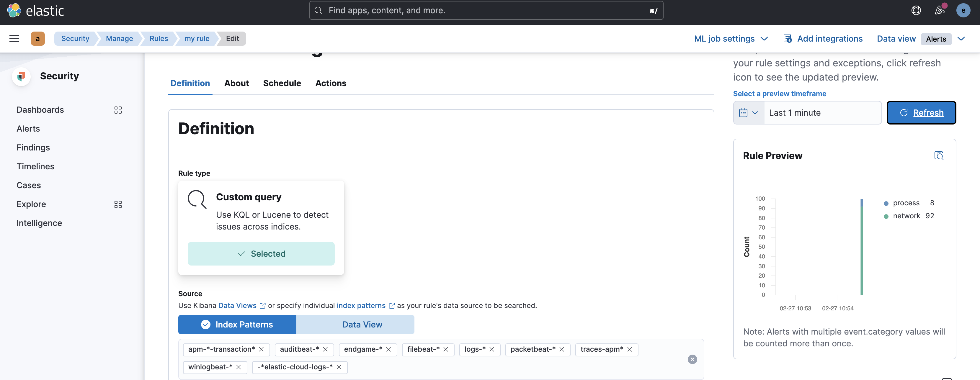Open the Alerts chevron dropdown
The width and height of the screenshot is (980, 380).
pos(962,38)
